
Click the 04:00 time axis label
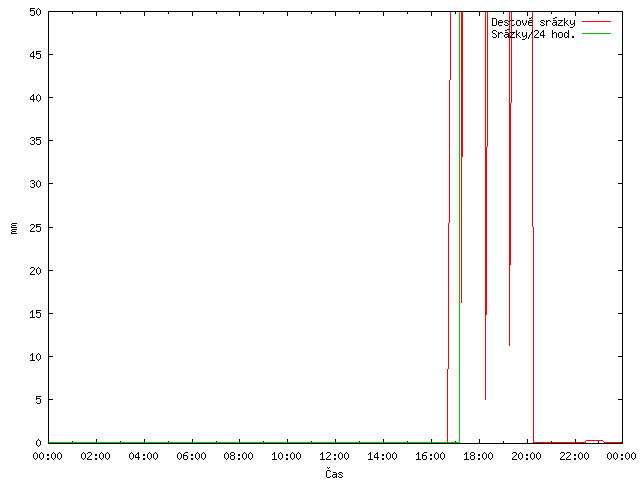click(x=143, y=456)
